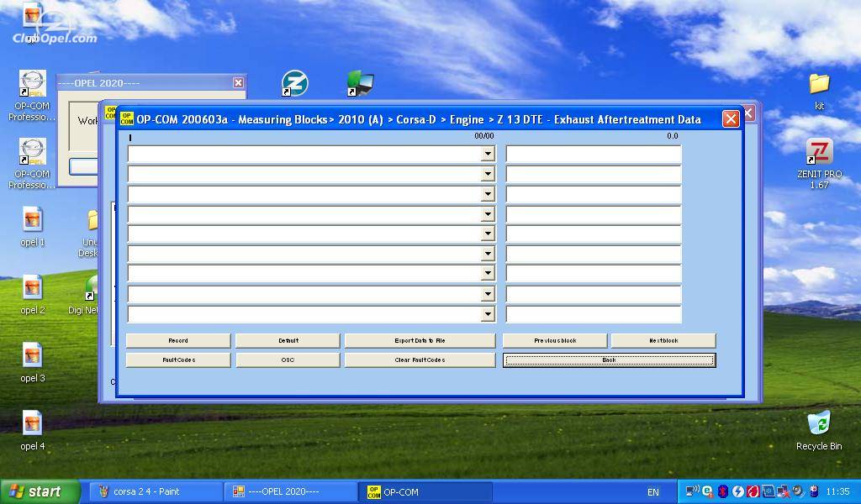Viewport: 861px width, 504px height.
Task: Click the OSC button
Action: (288, 360)
